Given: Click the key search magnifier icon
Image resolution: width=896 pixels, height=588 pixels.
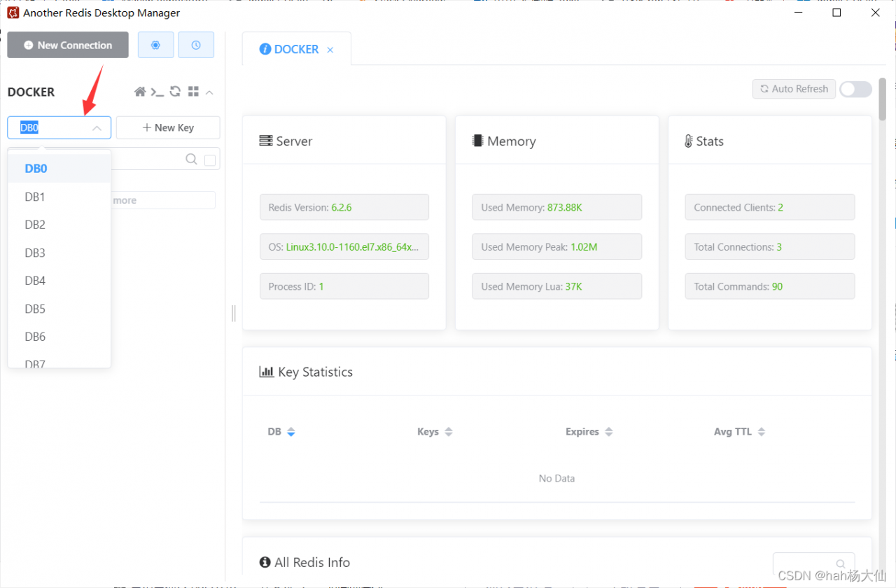Looking at the screenshot, I should [191, 160].
